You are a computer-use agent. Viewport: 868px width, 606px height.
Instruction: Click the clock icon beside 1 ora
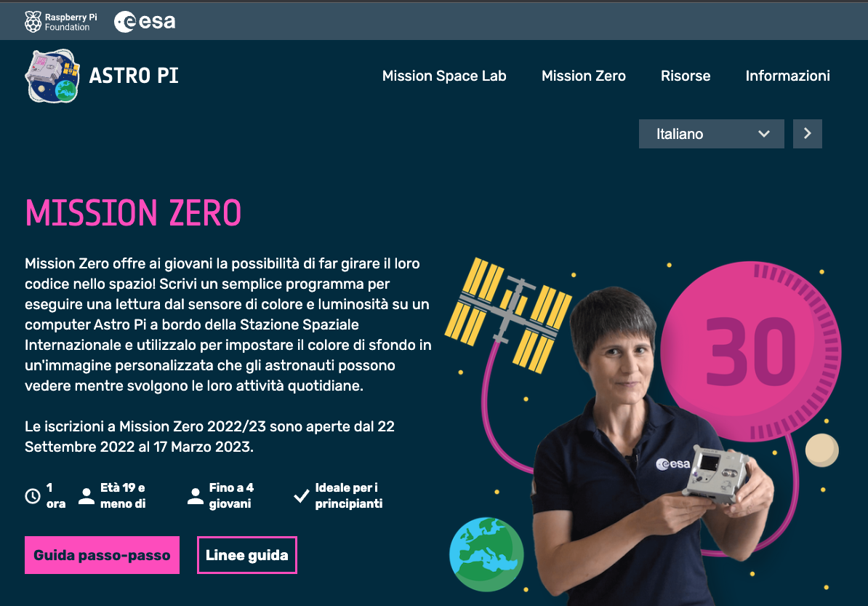33,495
